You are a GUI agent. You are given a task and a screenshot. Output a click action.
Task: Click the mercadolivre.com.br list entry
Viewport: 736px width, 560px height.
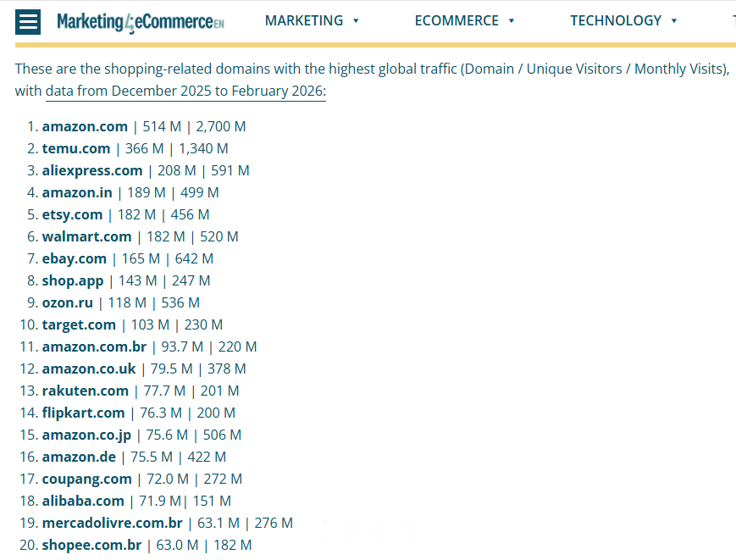(168, 524)
